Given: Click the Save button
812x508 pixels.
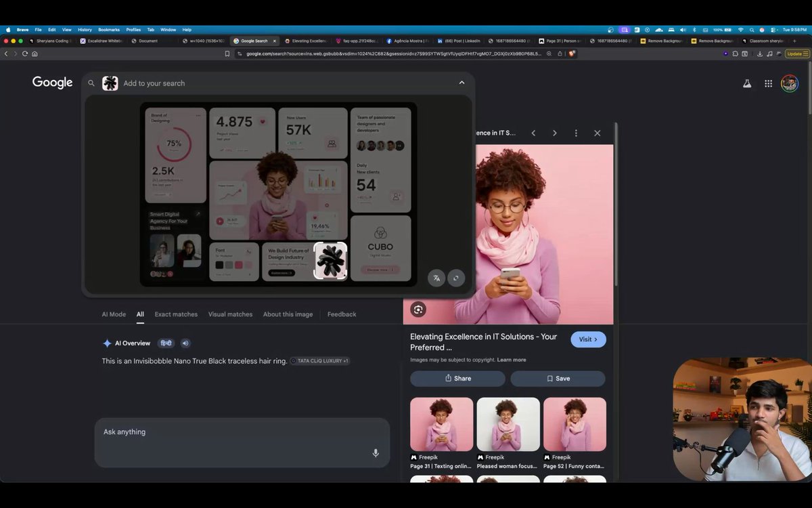Looking at the screenshot, I should 558,379.
